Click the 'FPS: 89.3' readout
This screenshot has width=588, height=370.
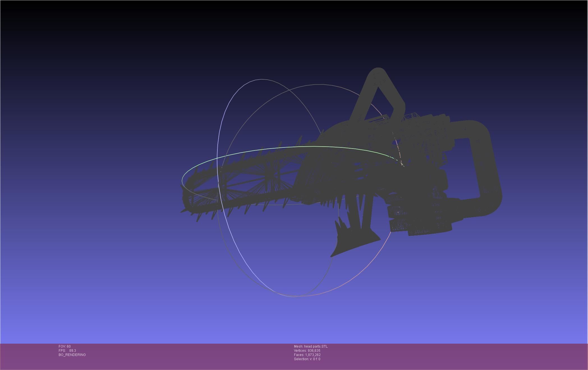pyautogui.click(x=67, y=351)
